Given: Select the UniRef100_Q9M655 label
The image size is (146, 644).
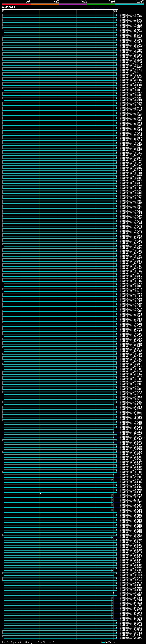Looking at the screenshot, I should click(131, 452).
